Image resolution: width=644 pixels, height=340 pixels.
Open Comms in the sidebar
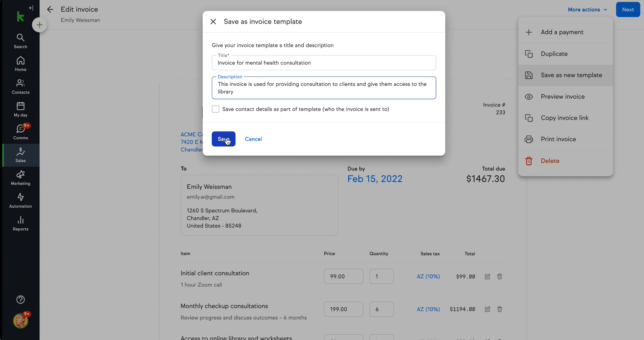point(20,132)
